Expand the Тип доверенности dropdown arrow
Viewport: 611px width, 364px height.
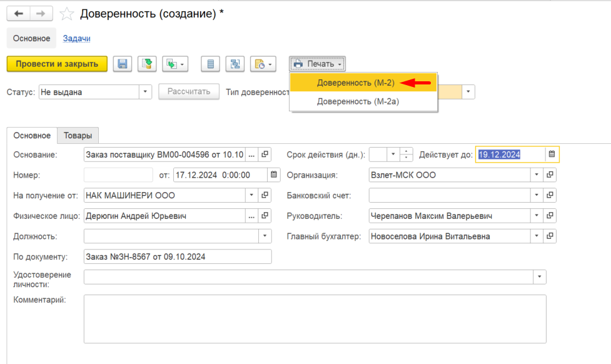click(x=468, y=92)
